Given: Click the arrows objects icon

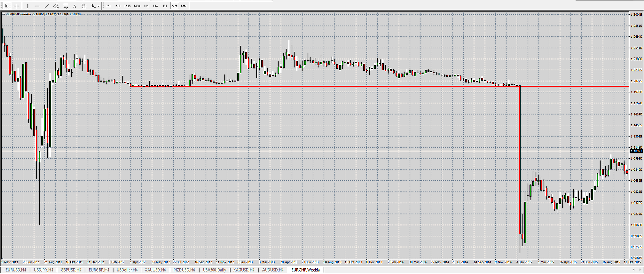Looking at the screenshot, I should coord(93,6).
